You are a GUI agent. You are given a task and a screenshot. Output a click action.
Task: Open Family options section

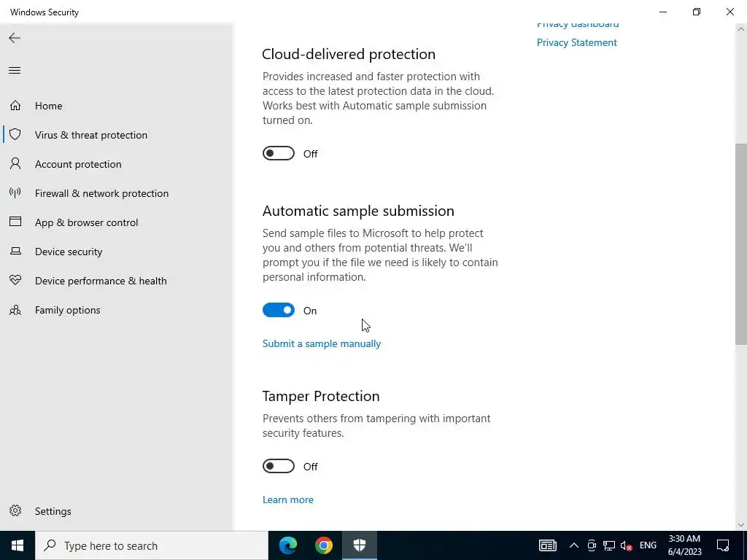(x=68, y=310)
